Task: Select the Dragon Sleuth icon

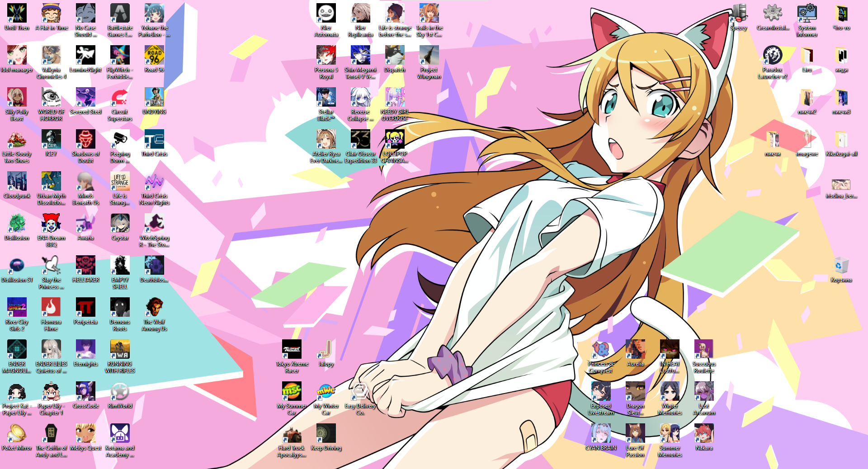Action: pyautogui.click(x=635, y=399)
